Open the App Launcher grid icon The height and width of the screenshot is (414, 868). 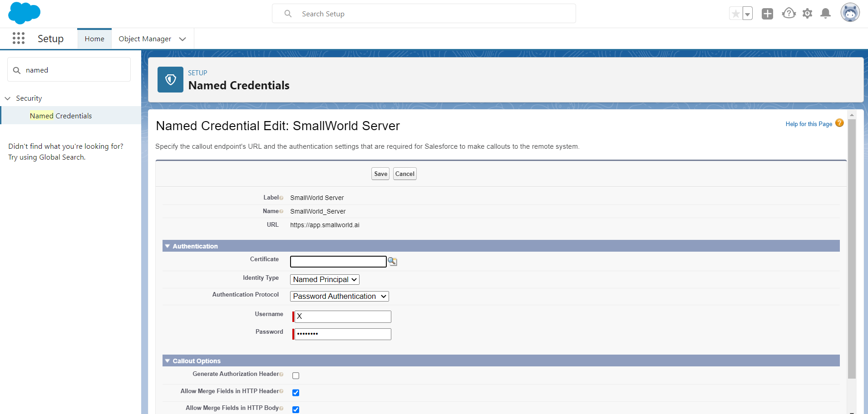point(19,39)
